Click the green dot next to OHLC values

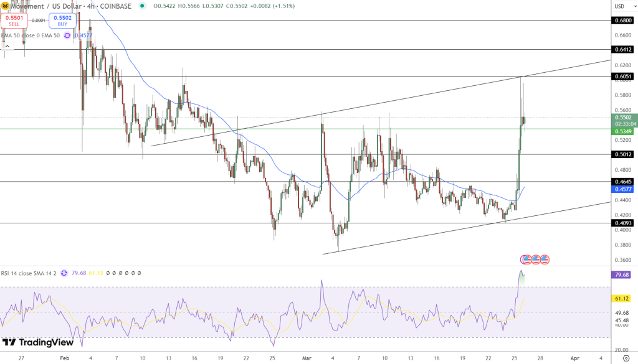[141, 7]
